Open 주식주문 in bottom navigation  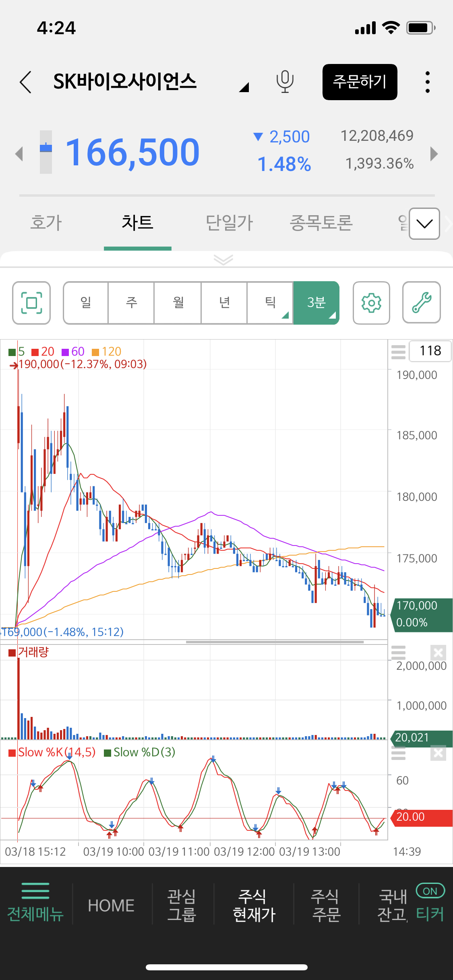point(327,906)
